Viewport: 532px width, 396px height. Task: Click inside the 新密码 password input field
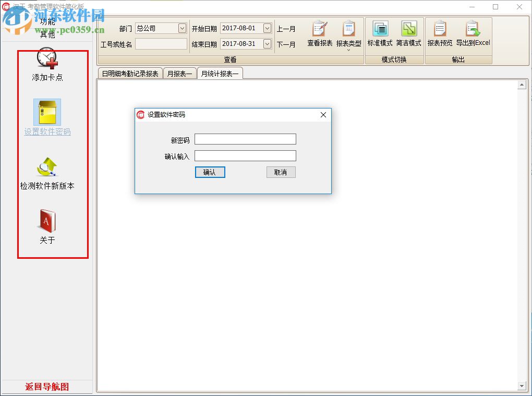coord(245,139)
